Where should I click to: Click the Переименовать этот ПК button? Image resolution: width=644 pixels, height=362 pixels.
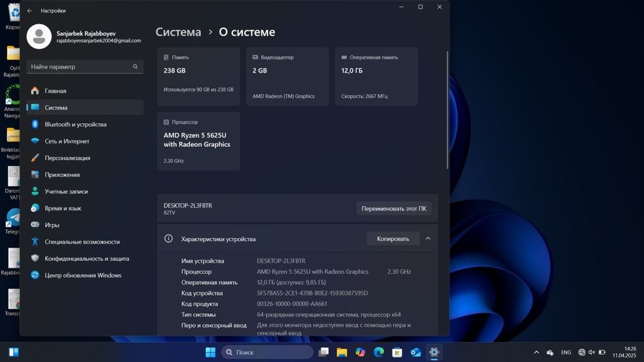click(x=393, y=209)
